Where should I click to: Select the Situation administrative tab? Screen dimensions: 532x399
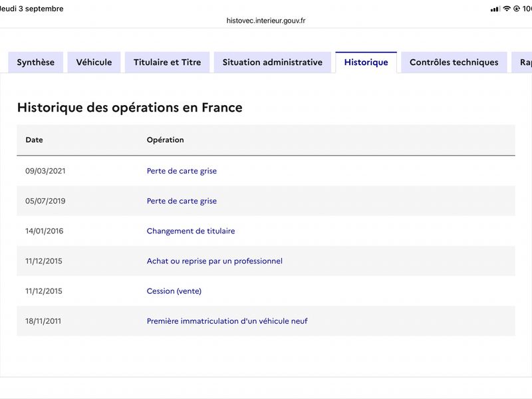coord(273,63)
